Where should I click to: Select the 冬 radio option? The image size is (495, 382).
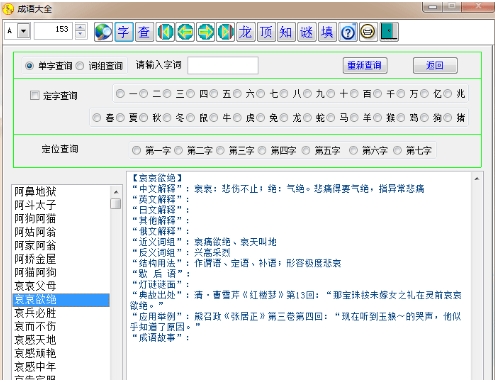167,118
